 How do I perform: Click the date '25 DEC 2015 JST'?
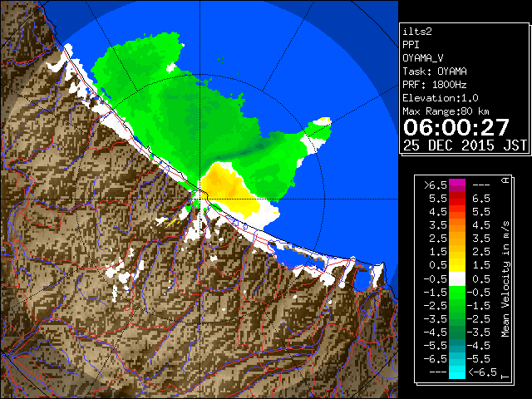[x=465, y=145]
